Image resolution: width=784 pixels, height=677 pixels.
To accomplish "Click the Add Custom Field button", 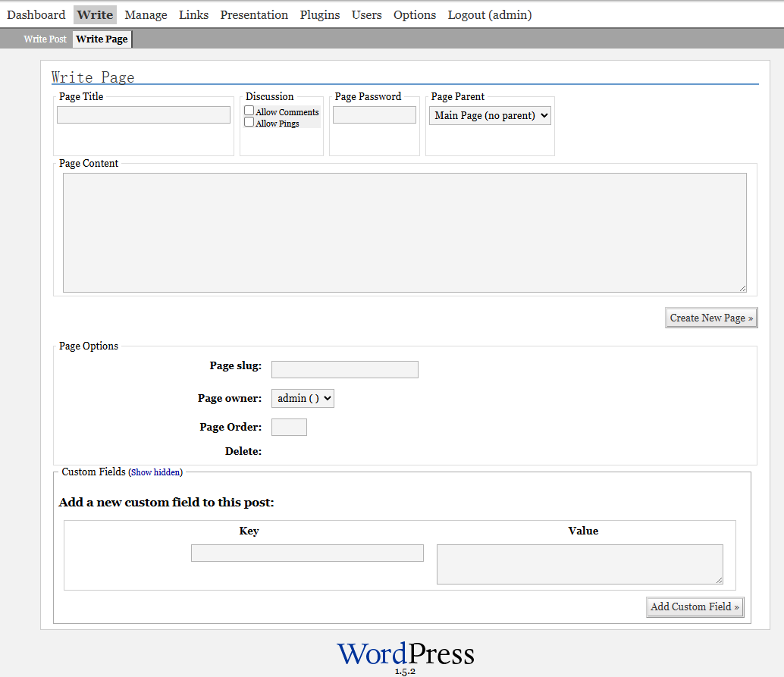I will [695, 607].
